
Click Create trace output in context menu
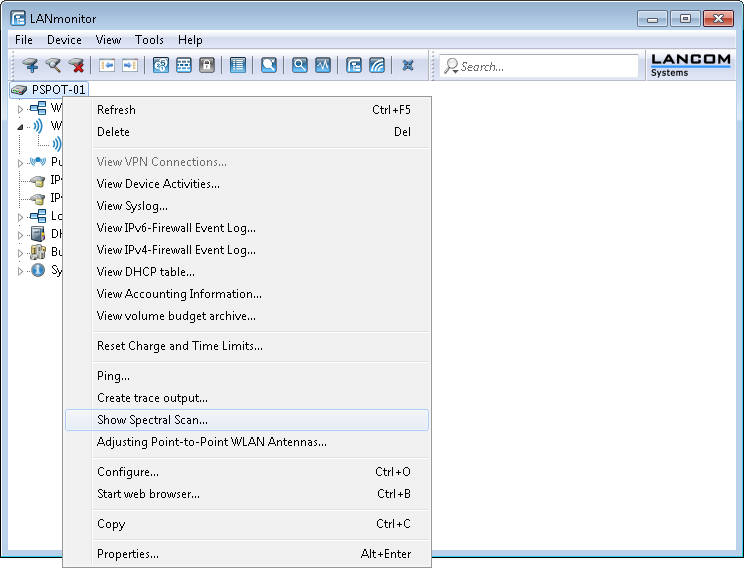152,398
